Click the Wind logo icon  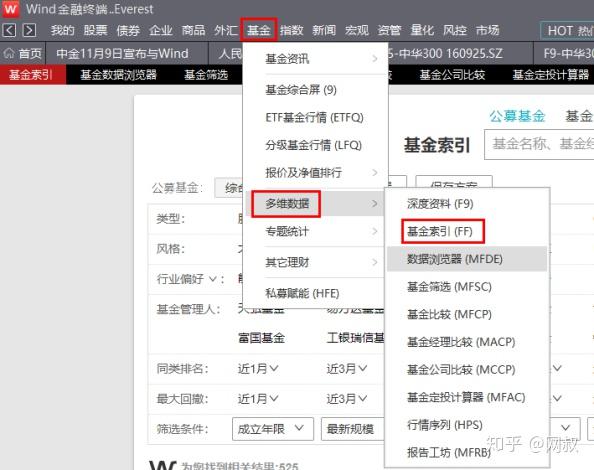11,9
